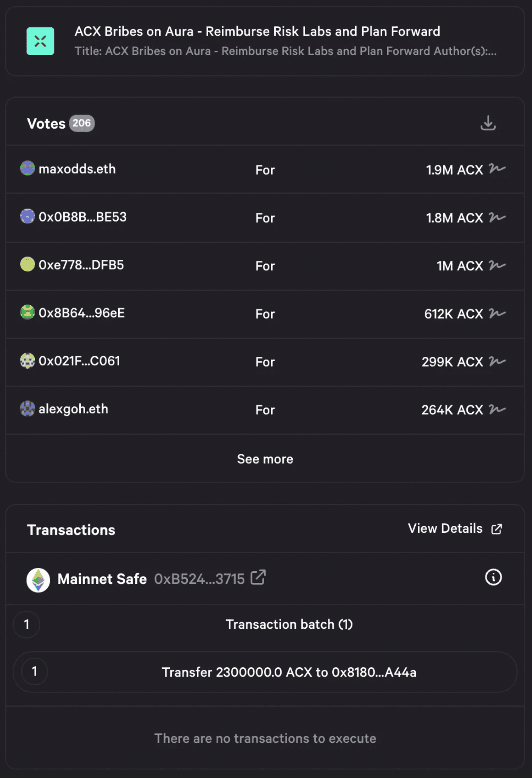Click the info icon beside Mainnet Safe
Screen dimensions: 532x778
(493, 578)
